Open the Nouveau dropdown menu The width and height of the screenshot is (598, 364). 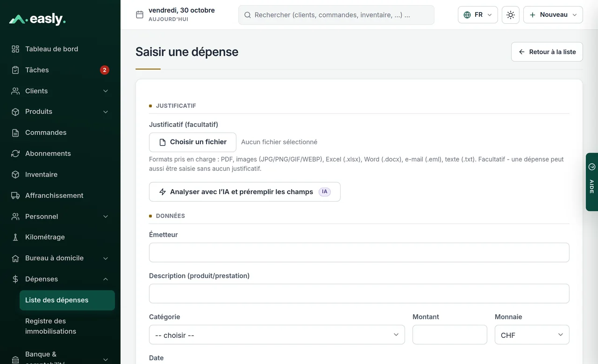point(553,15)
